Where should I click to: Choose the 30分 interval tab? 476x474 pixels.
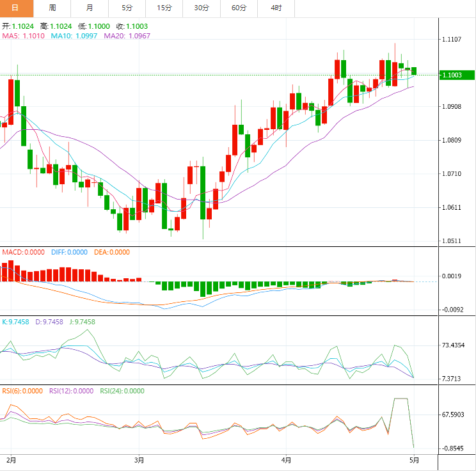tap(201, 8)
